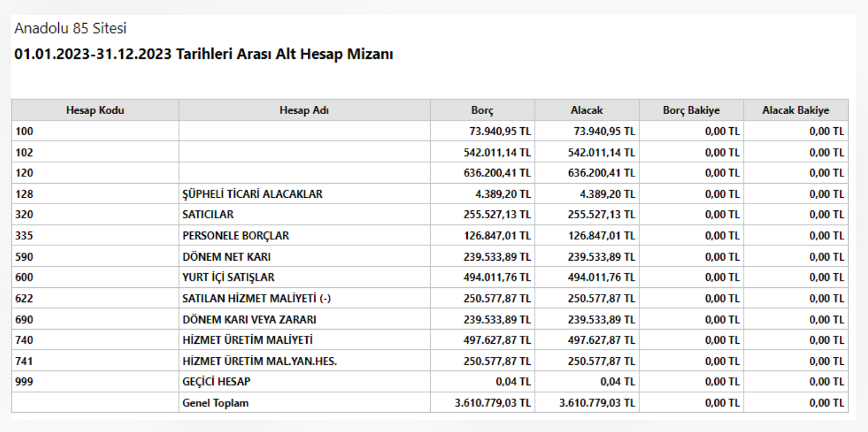
Task: Select account code 320
Action: pyautogui.click(x=24, y=215)
